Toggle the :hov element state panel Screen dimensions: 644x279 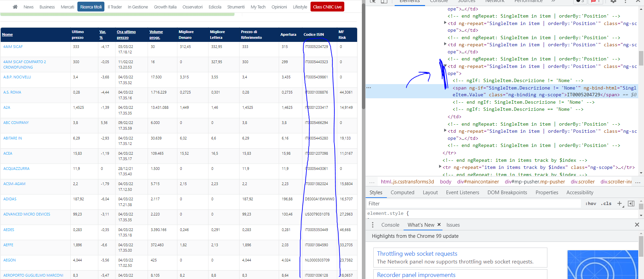click(591, 203)
